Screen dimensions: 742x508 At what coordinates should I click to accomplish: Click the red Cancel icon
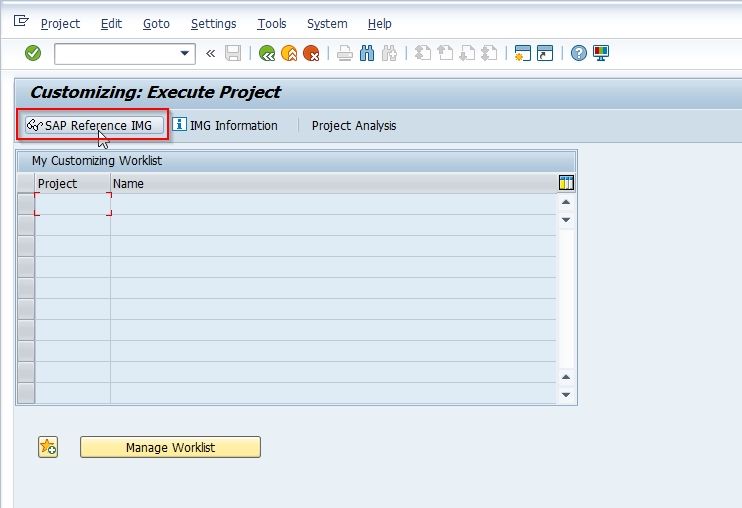(x=311, y=53)
